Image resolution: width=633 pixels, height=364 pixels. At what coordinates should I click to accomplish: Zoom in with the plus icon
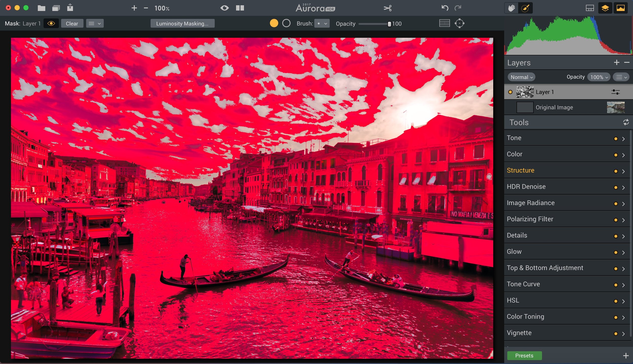pyautogui.click(x=134, y=8)
